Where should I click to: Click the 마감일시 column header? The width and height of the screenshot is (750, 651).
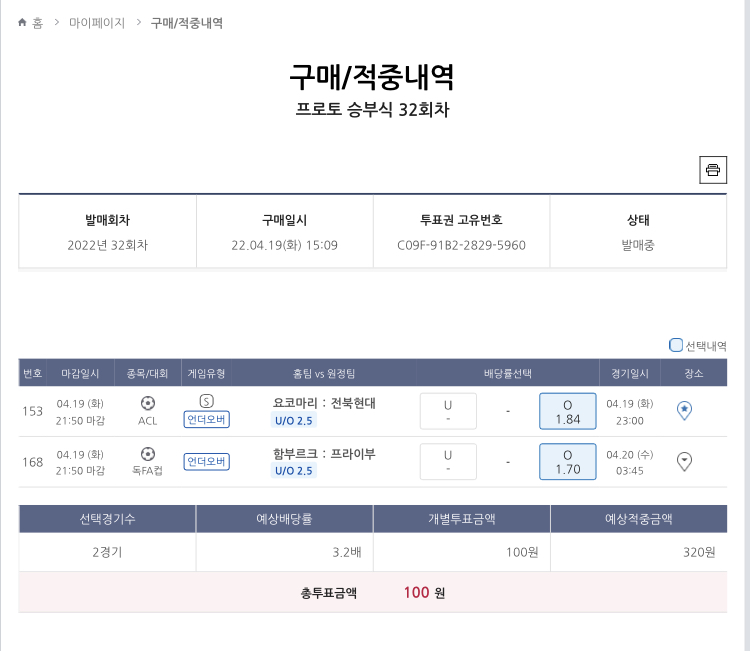[x=80, y=374]
